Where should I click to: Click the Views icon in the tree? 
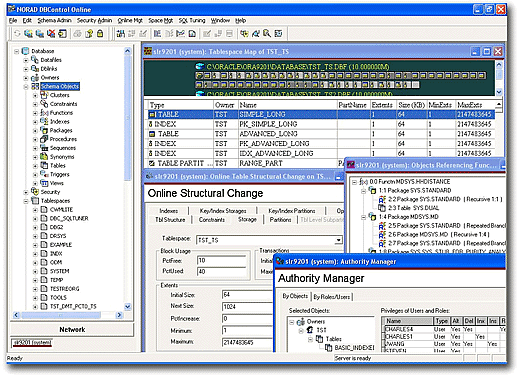click(x=44, y=183)
